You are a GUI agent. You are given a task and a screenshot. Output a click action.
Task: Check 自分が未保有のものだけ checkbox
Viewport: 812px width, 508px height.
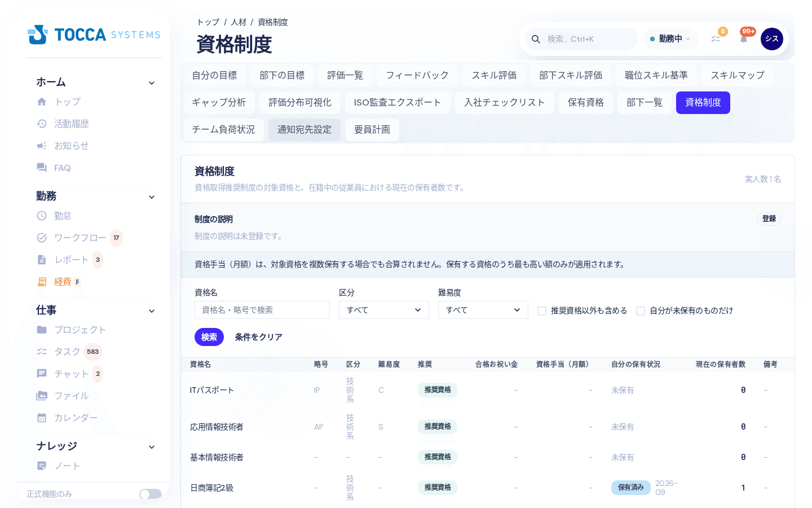tap(641, 311)
